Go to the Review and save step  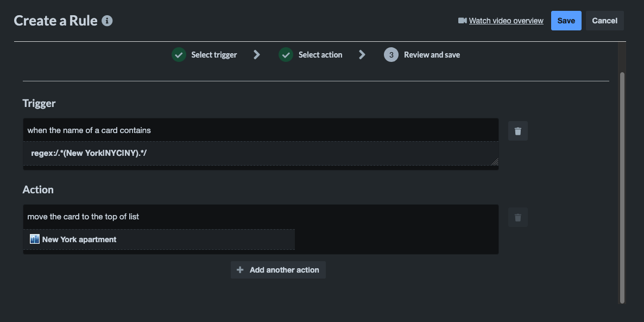tap(431, 54)
